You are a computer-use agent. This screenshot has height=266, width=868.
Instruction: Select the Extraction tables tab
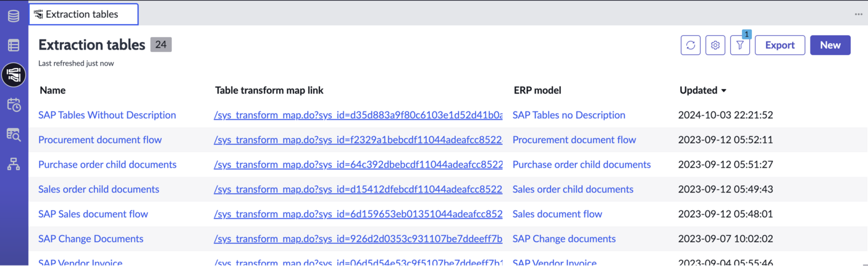click(83, 14)
